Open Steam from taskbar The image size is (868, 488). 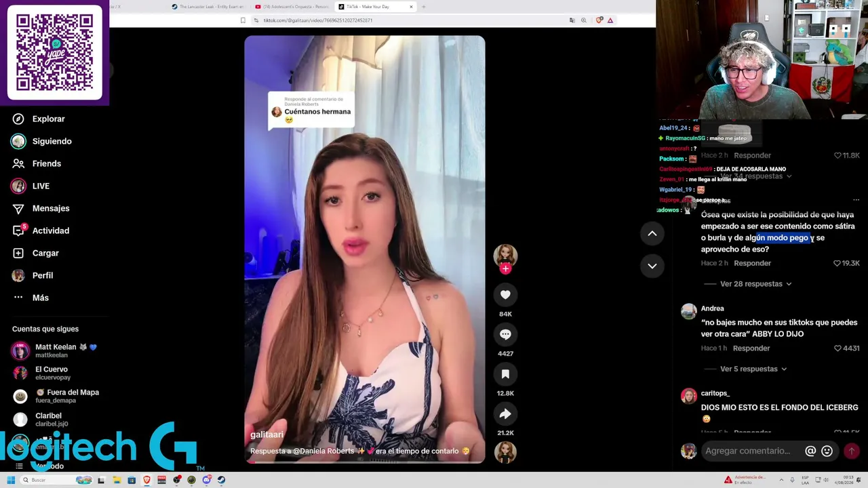click(221, 481)
